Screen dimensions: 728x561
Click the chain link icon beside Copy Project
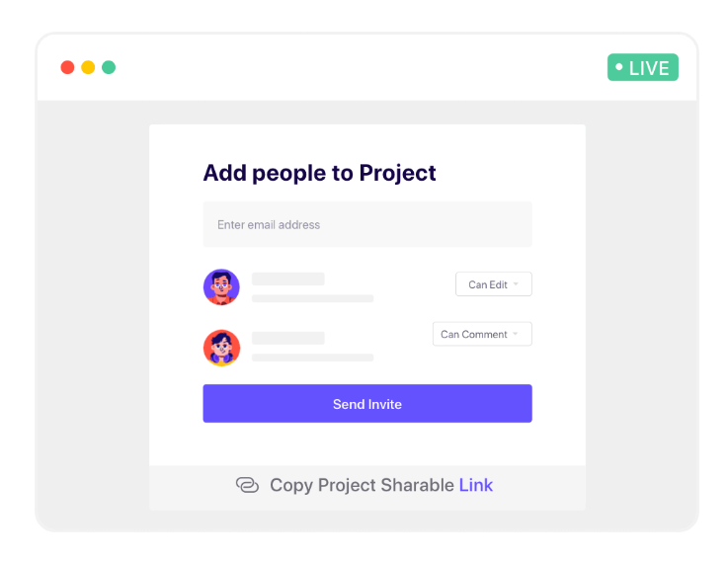tap(247, 485)
